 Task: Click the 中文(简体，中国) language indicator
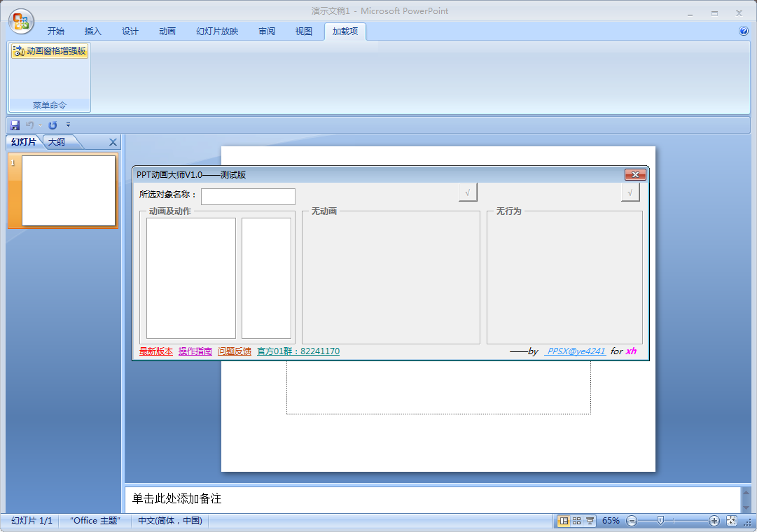(170, 521)
